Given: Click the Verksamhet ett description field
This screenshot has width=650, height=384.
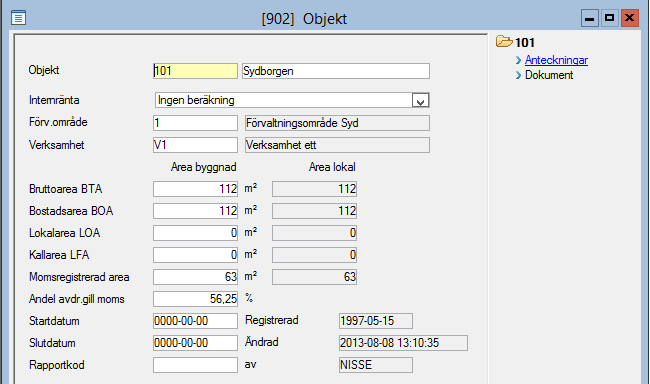Looking at the screenshot, I should [337, 145].
